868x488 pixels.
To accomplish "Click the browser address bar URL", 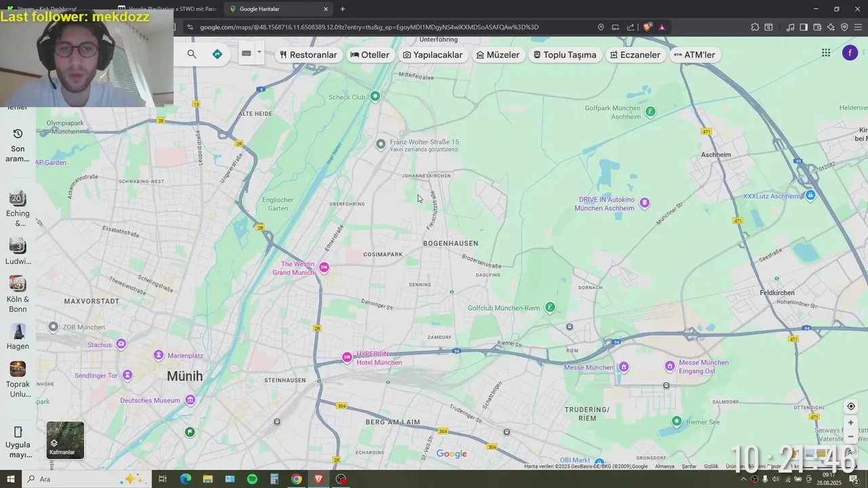I will [369, 27].
